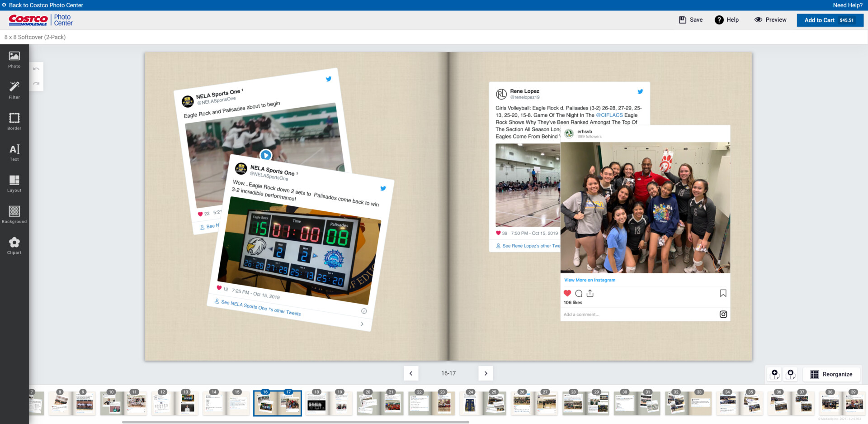This screenshot has width=868, height=424.
Task: Open the Photo tool in sidebar
Action: [14, 60]
